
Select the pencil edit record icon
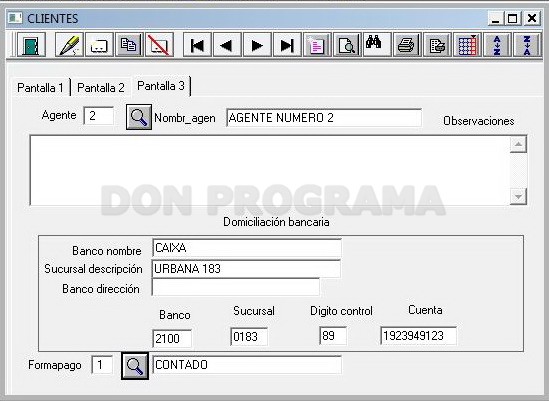pyautogui.click(x=69, y=45)
